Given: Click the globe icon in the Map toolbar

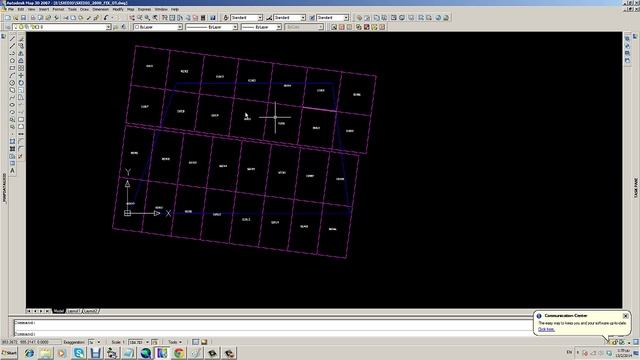Looking at the screenshot, I should (x=438, y=18).
